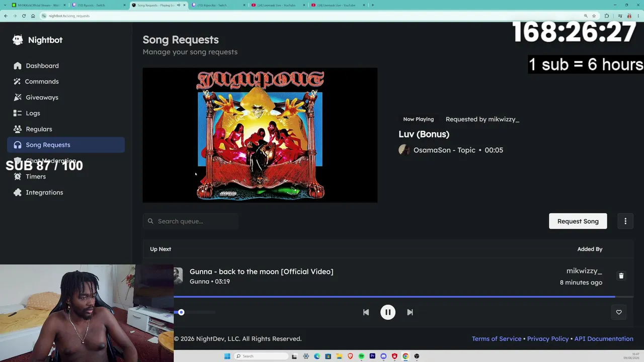Click the Request Song button

pos(578,221)
